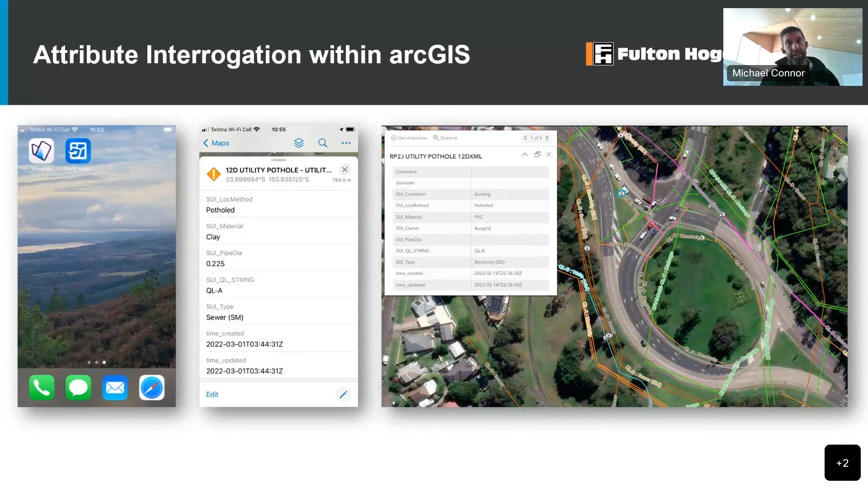Screen dimensions: 868x488
Task: Collapse the RP2J popup with chevron
Action: point(524,155)
